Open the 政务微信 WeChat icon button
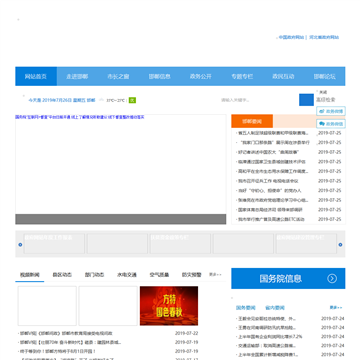 tap(331, 124)
